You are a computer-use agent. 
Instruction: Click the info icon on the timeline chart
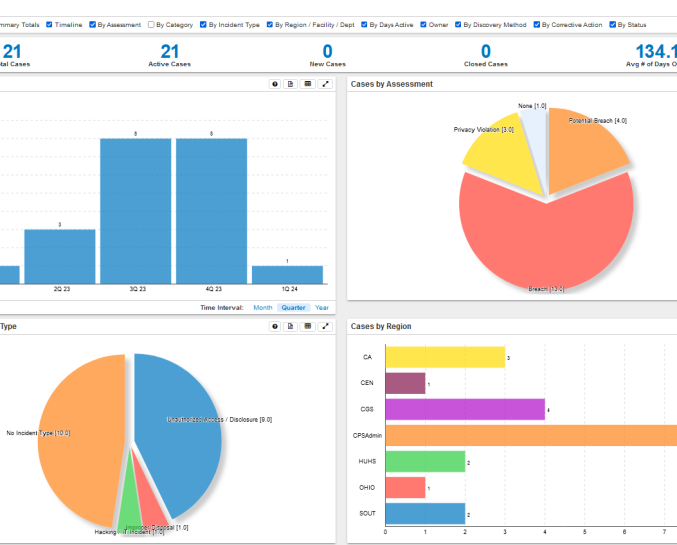(275, 85)
